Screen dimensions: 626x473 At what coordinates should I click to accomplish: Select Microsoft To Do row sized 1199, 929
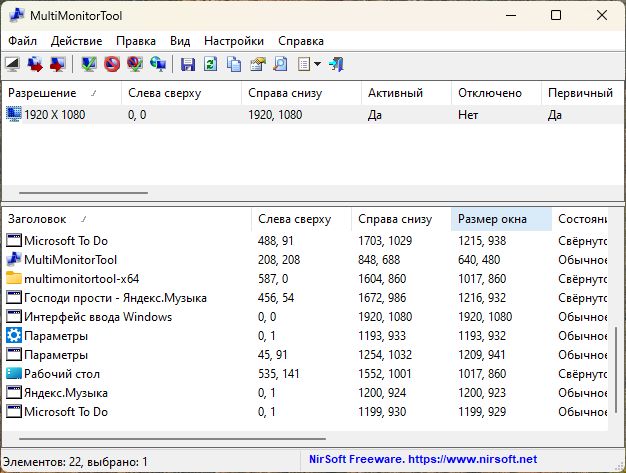click(x=307, y=412)
